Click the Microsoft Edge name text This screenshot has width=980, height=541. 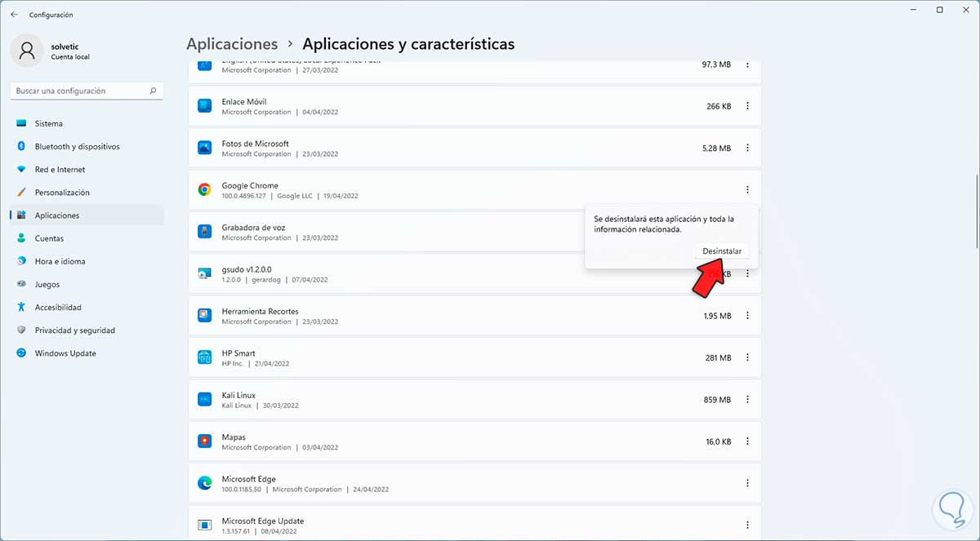coord(249,479)
